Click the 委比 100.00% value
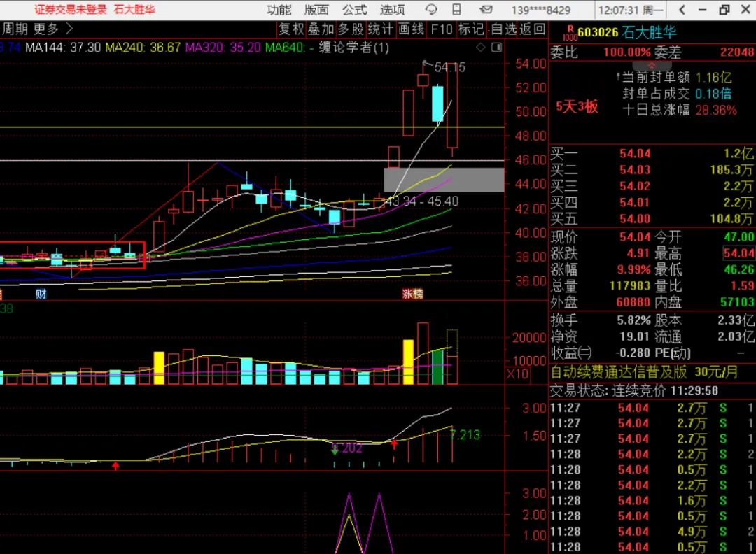The width and height of the screenshot is (756, 554). click(x=627, y=52)
